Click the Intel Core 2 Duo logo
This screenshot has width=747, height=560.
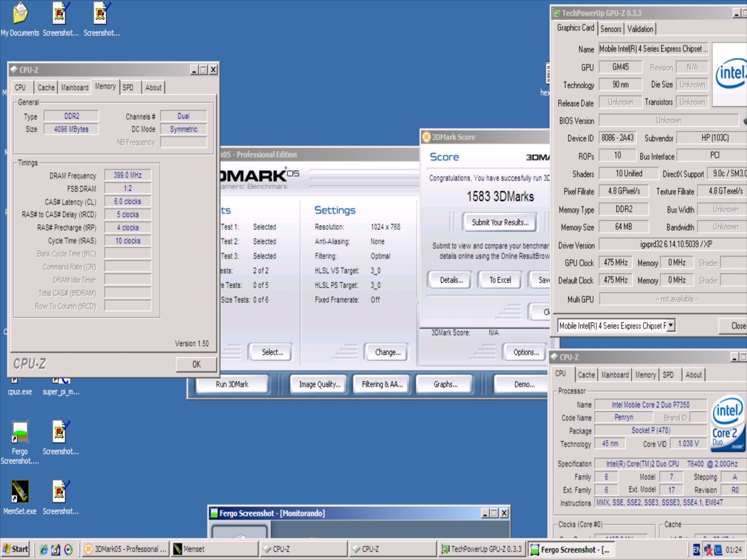coord(728,423)
